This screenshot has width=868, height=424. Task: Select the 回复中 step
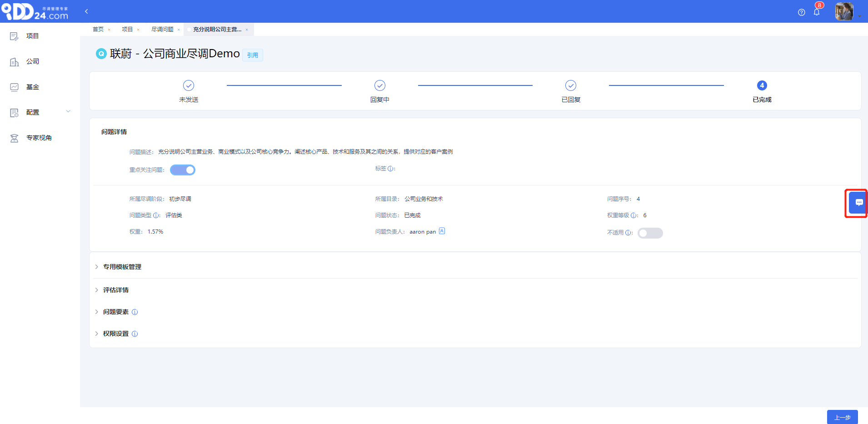[380, 91]
